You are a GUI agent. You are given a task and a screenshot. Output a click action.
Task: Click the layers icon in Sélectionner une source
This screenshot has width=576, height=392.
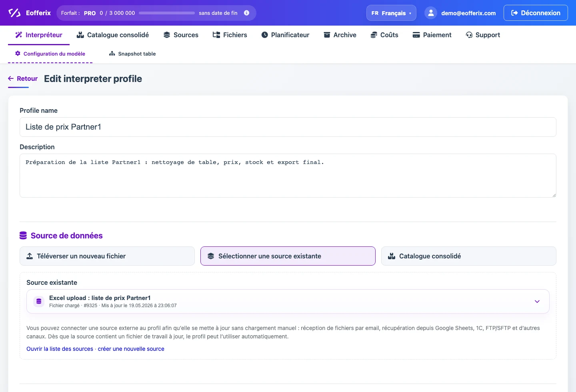click(211, 256)
